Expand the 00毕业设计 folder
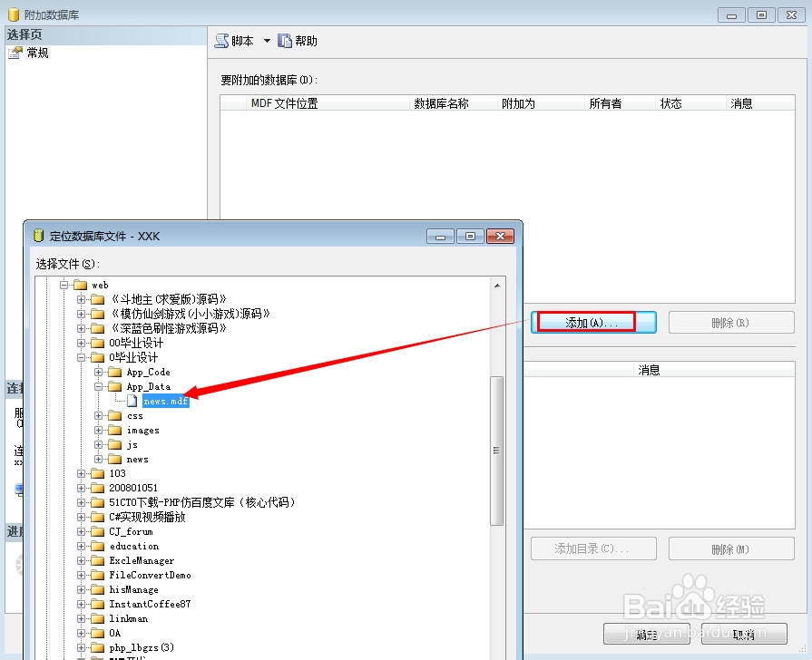The width and height of the screenshot is (812, 660). [x=81, y=343]
